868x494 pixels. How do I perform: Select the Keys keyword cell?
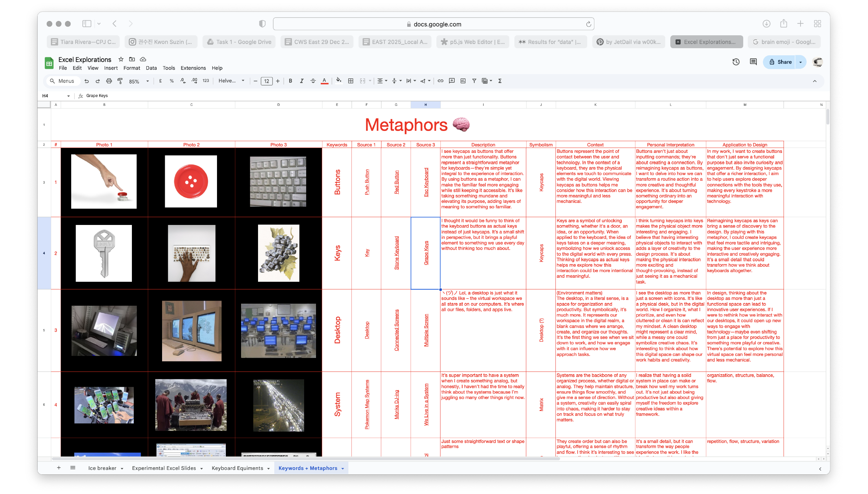(337, 253)
